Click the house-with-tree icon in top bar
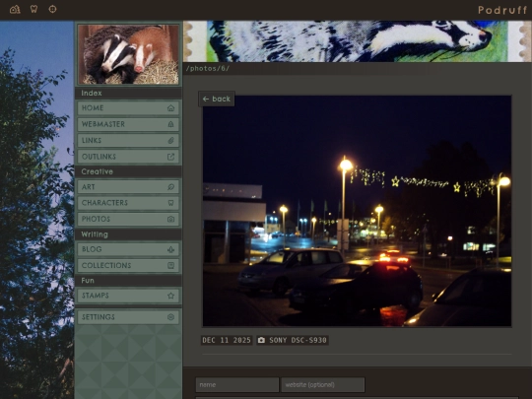The height and width of the screenshot is (399, 532). click(x=15, y=9)
